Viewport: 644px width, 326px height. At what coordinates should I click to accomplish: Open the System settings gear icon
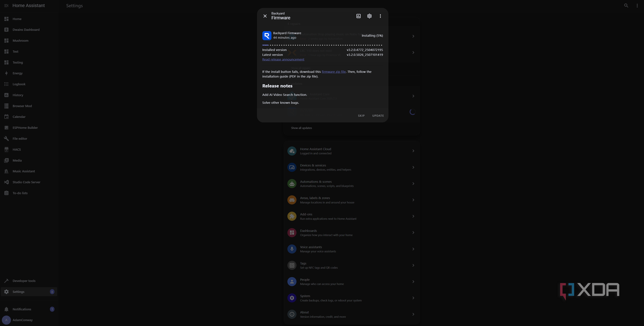(292, 298)
